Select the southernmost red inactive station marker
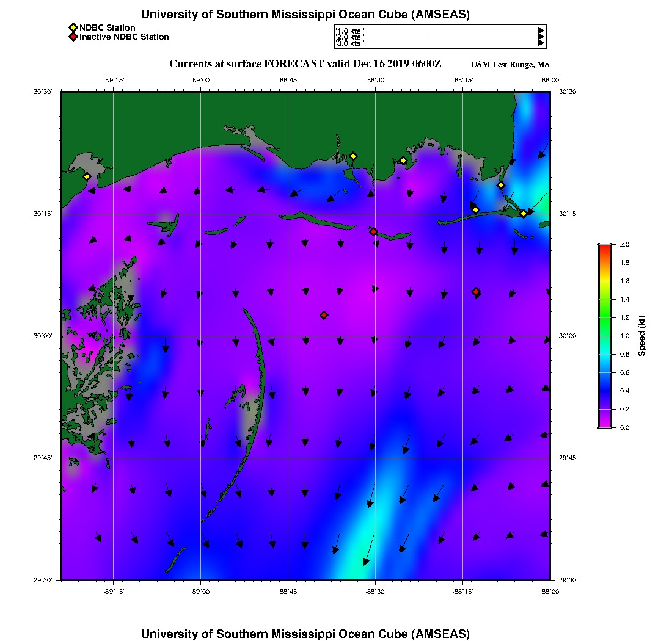The height and width of the screenshot is (641, 672). pos(324,315)
